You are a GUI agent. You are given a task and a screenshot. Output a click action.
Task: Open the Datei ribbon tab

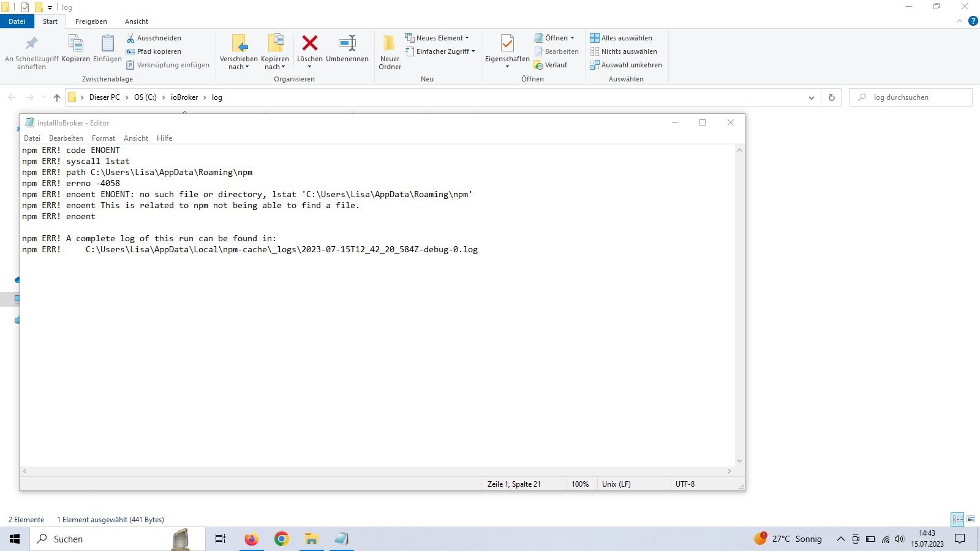[17, 21]
